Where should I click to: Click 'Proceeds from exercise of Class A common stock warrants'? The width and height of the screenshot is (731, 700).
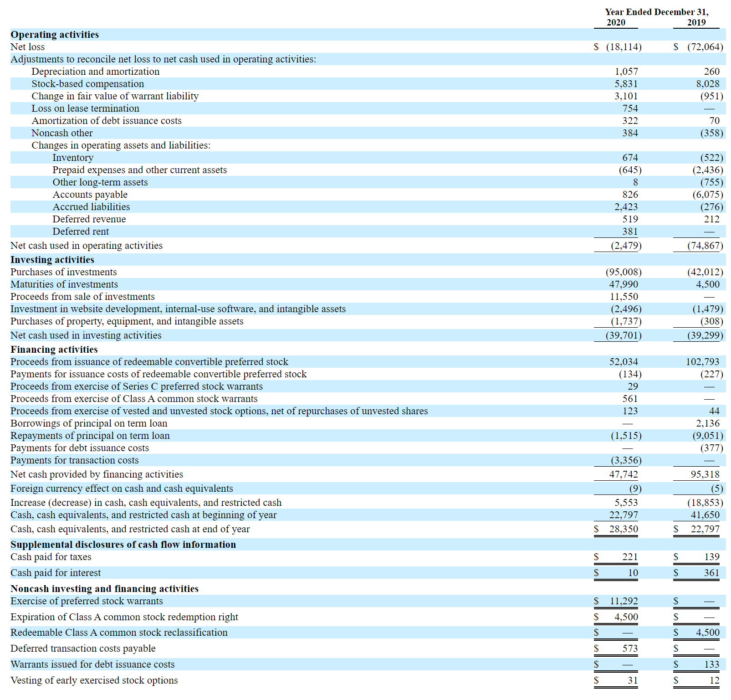[134, 399]
